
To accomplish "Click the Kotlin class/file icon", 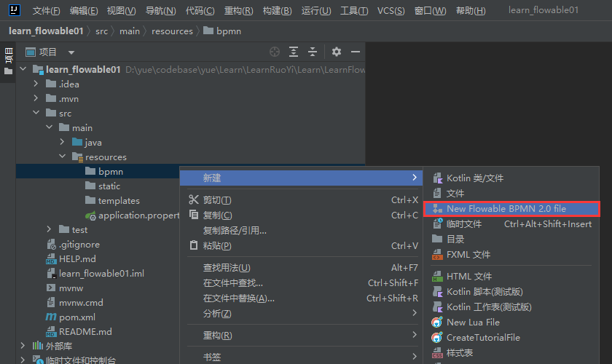I will click(438, 178).
